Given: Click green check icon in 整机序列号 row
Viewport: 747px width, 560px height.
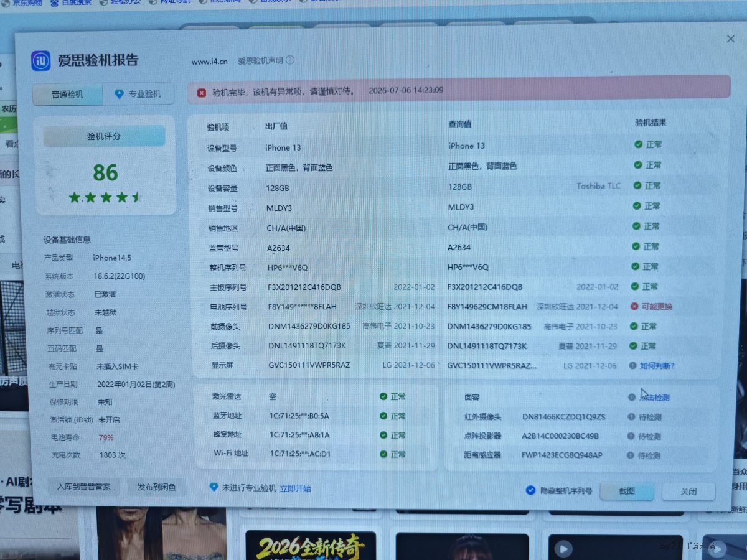Looking at the screenshot, I should tap(636, 266).
